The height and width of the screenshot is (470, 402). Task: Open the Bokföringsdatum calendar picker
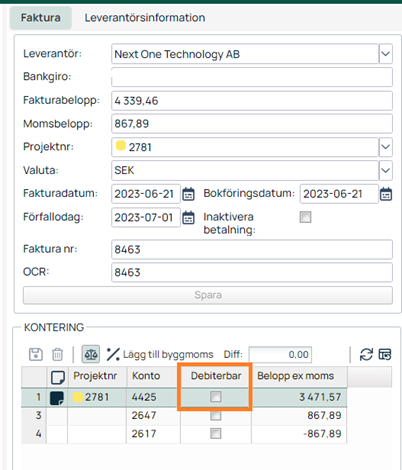pyautogui.click(x=386, y=194)
